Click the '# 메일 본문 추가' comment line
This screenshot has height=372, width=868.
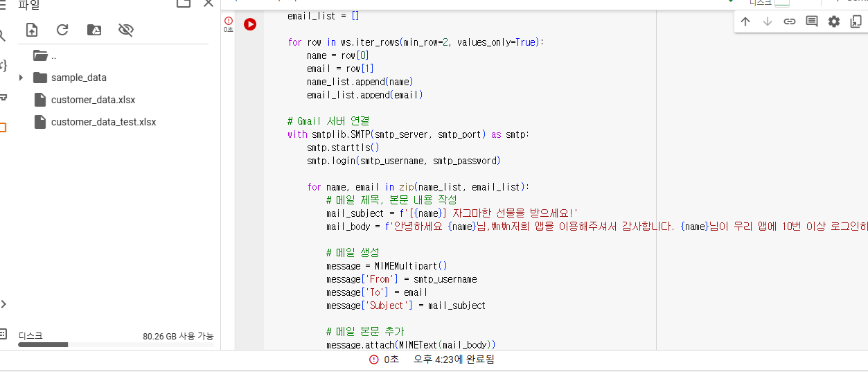pos(365,332)
